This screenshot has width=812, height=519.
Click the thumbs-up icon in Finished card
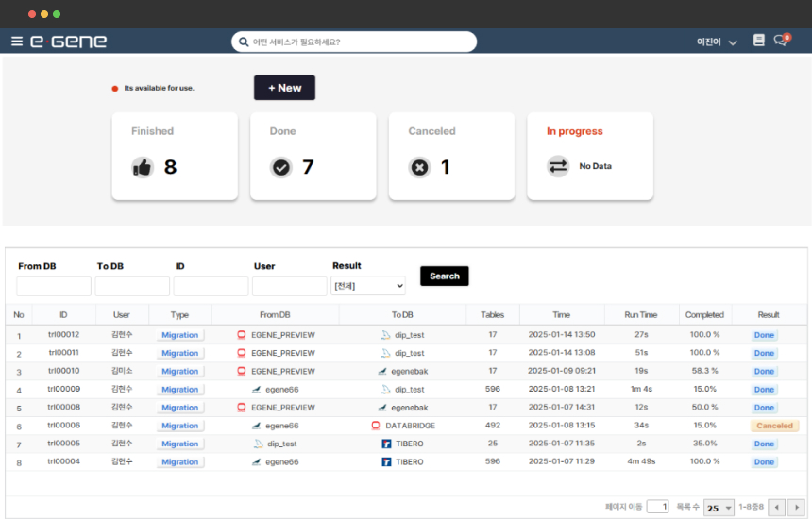(142, 167)
